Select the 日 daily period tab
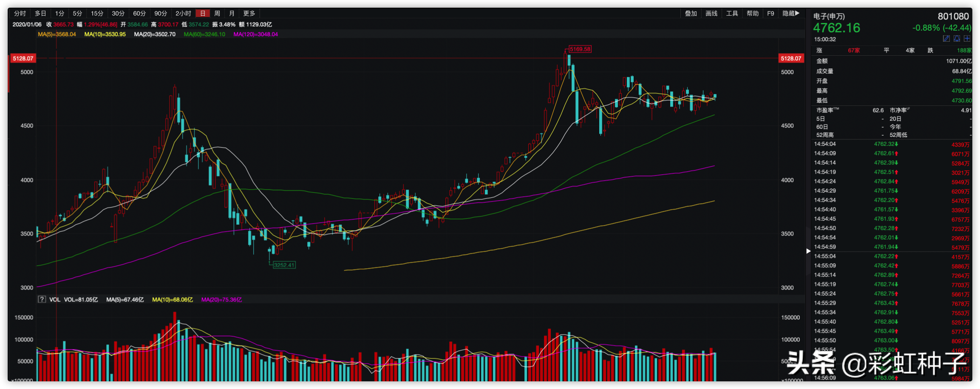This screenshot has height=389, width=980. [x=203, y=14]
